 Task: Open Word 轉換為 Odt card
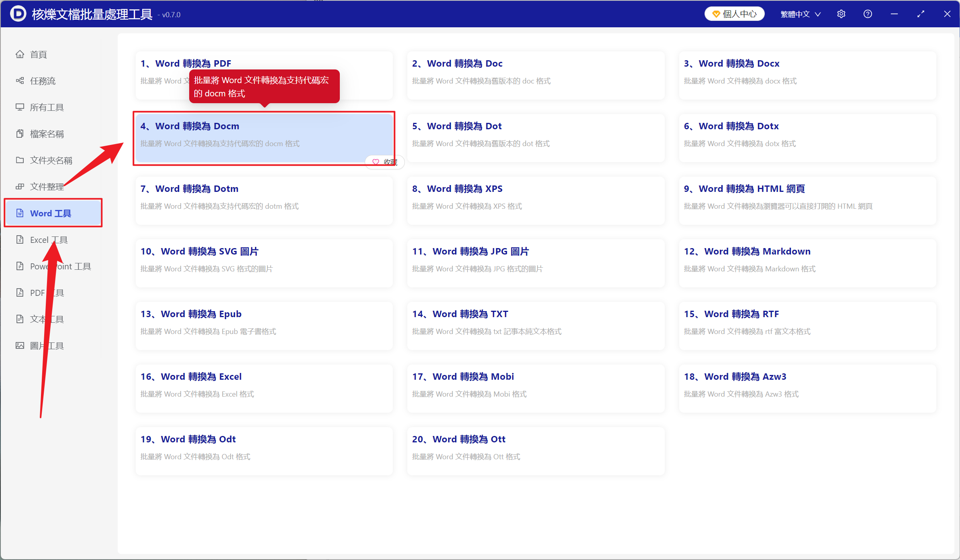click(264, 451)
